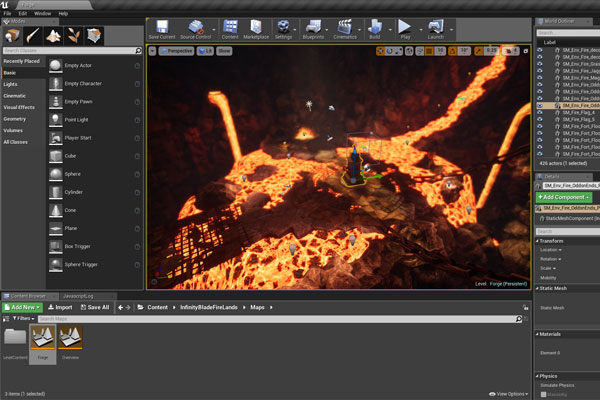Select the Player Start icon
Viewport: 600px width, 400px height.
coord(55,138)
